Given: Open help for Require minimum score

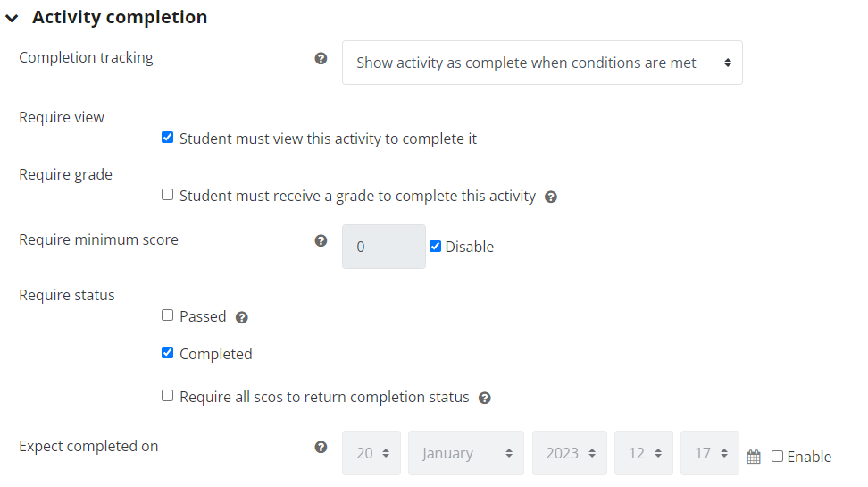Looking at the screenshot, I should [321, 240].
